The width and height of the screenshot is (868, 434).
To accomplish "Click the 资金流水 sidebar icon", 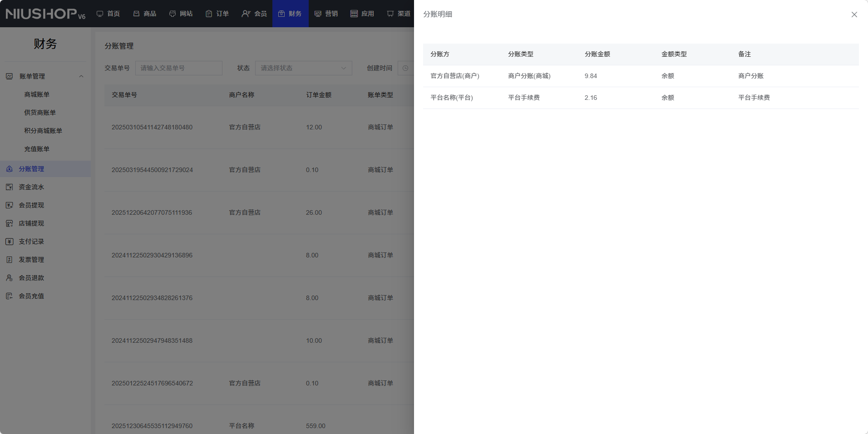I will (x=9, y=187).
